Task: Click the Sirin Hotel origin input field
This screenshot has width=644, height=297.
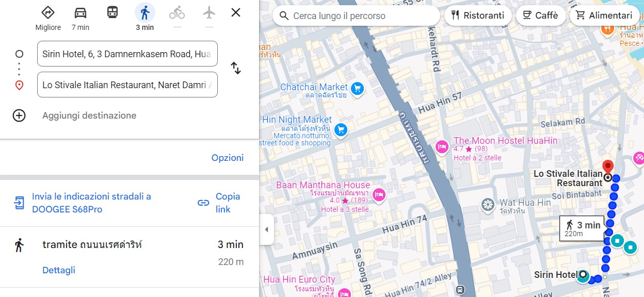Action: coord(127,54)
